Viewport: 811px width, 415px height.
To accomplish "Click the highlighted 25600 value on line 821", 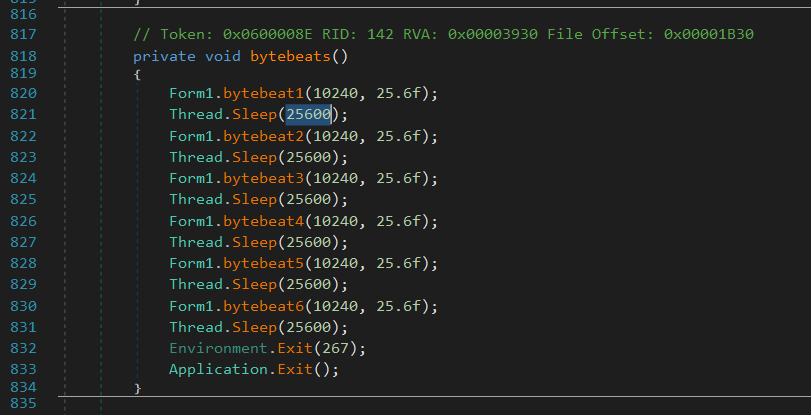I will pos(309,114).
